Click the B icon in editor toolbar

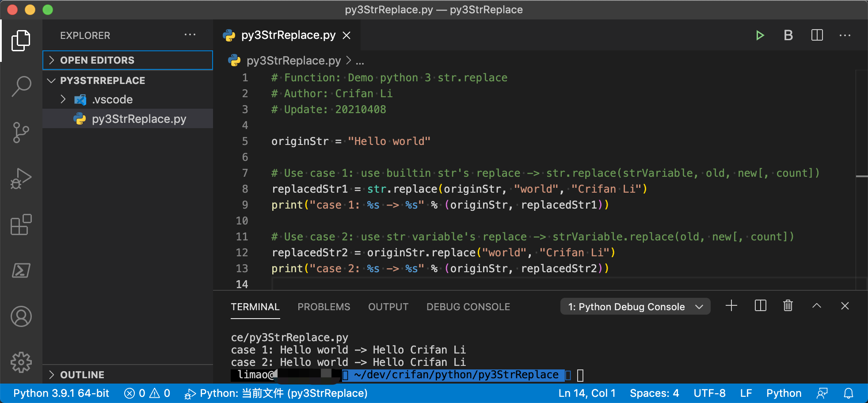point(788,35)
